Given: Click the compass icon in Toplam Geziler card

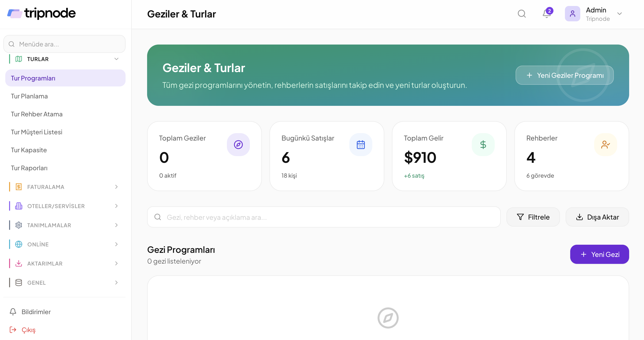Looking at the screenshot, I should (x=238, y=144).
